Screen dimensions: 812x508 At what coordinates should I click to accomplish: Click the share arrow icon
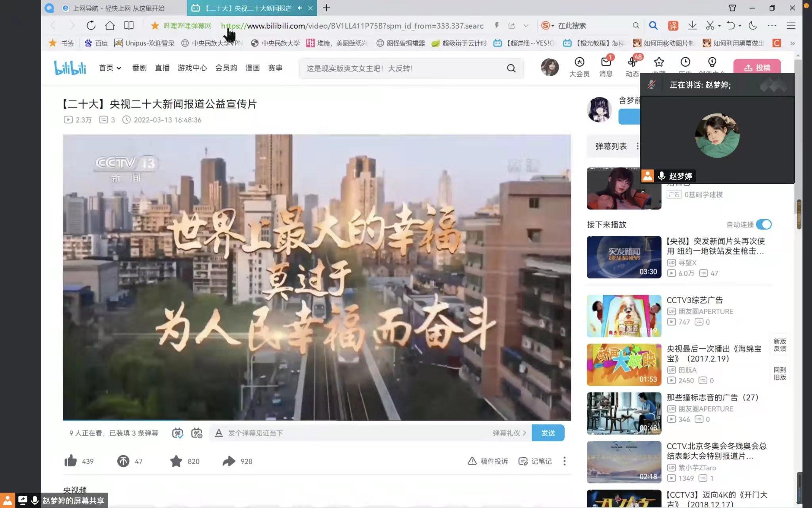point(229,461)
